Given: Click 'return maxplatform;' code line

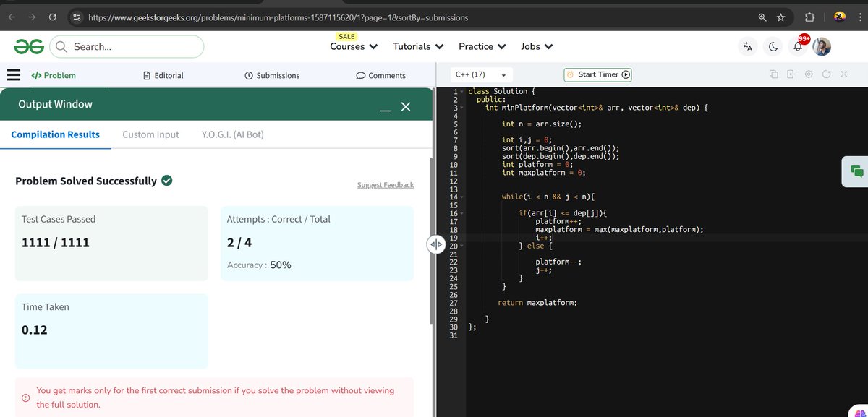Looking at the screenshot, I should pyautogui.click(x=537, y=302).
